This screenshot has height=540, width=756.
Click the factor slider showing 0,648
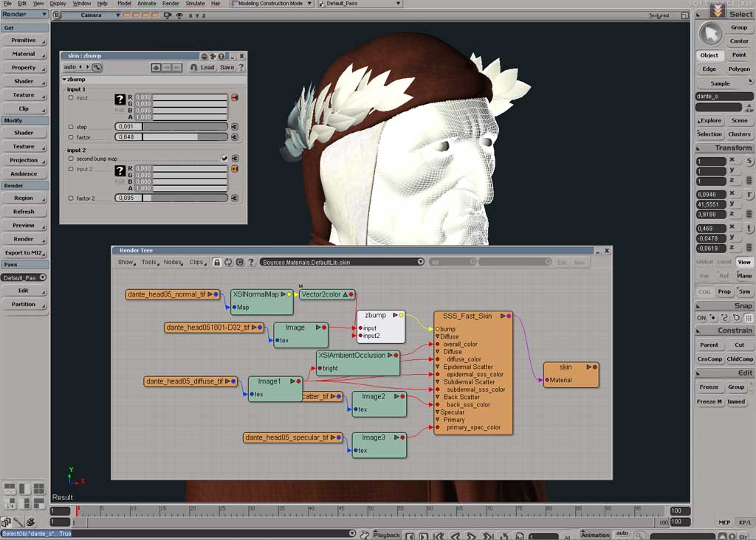coord(171,136)
